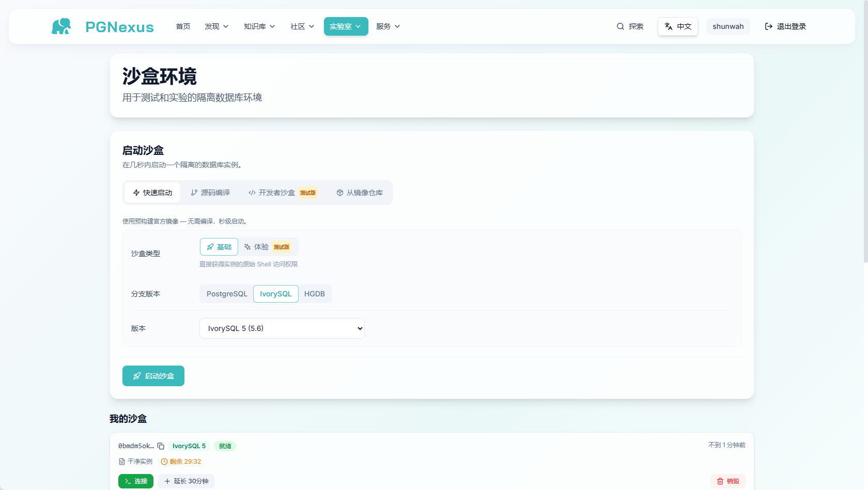868x490 pixels.
Task: Click the branch icon of 源码编译
Action: tap(194, 193)
